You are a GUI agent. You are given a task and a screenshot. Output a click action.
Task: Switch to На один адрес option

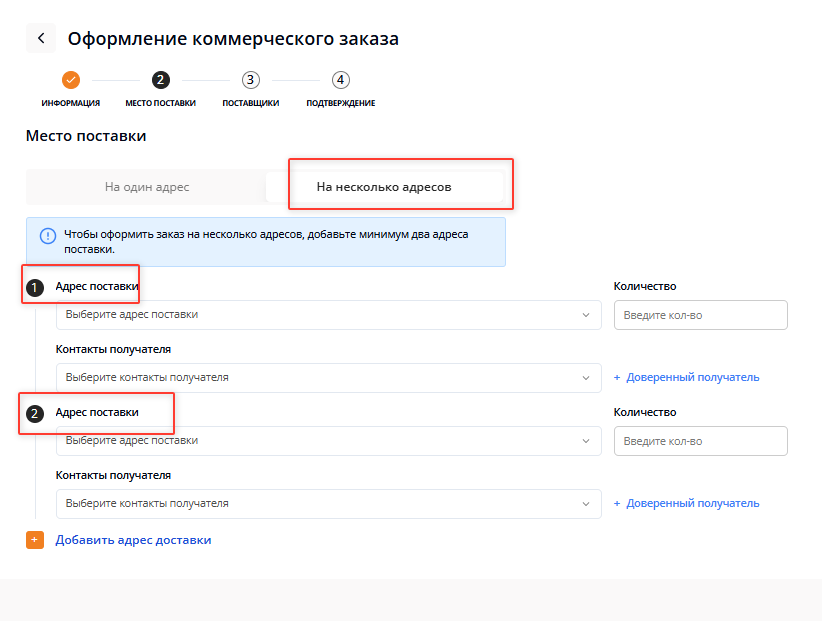click(x=147, y=187)
